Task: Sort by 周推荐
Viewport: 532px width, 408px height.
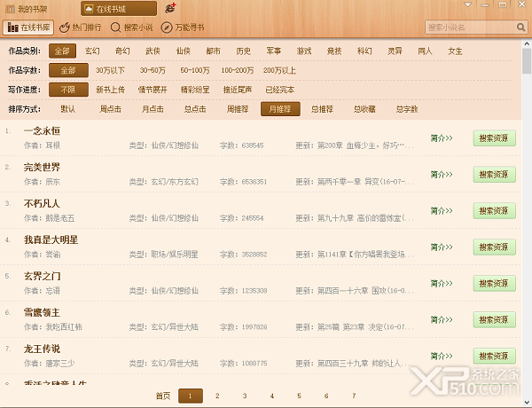Action: point(238,109)
